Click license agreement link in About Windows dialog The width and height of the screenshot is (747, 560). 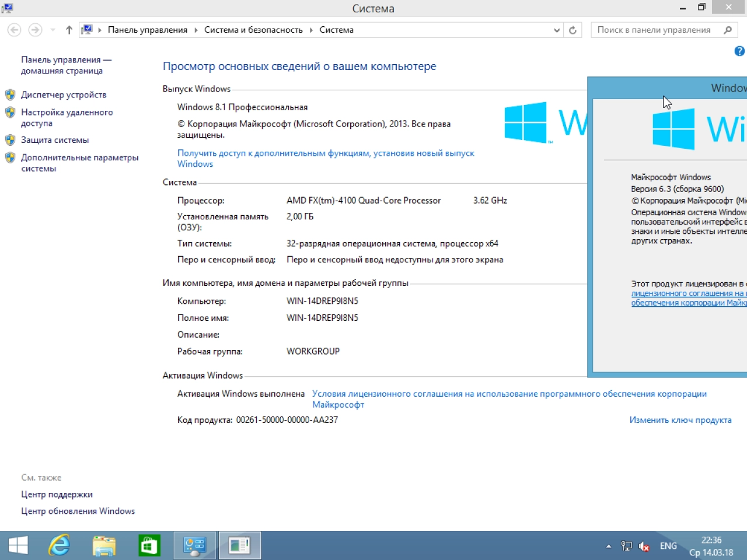click(x=689, y=297)
